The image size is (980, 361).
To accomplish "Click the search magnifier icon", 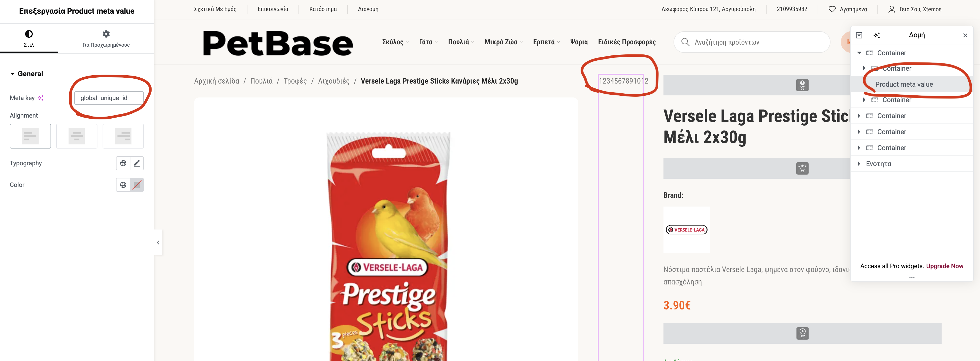I will click(x=685, y=42).
